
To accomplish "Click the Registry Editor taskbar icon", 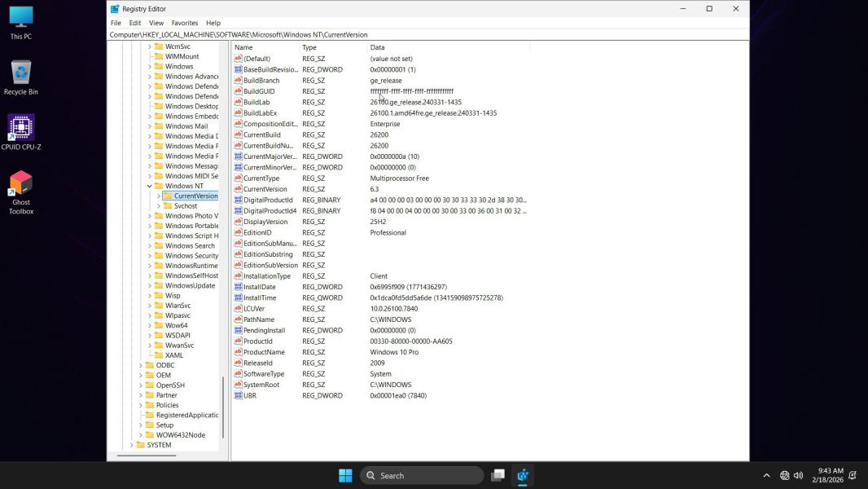I will pos(523,475).
